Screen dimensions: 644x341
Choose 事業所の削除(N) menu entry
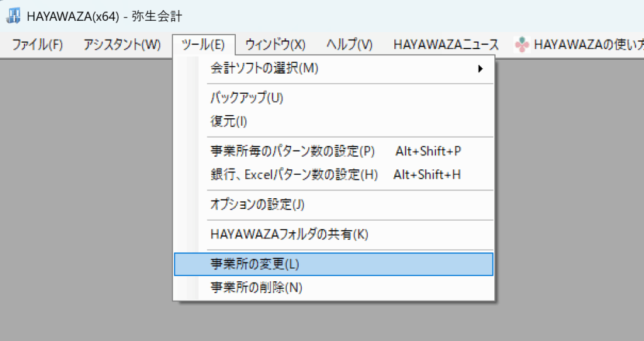[x=257, y=288]
